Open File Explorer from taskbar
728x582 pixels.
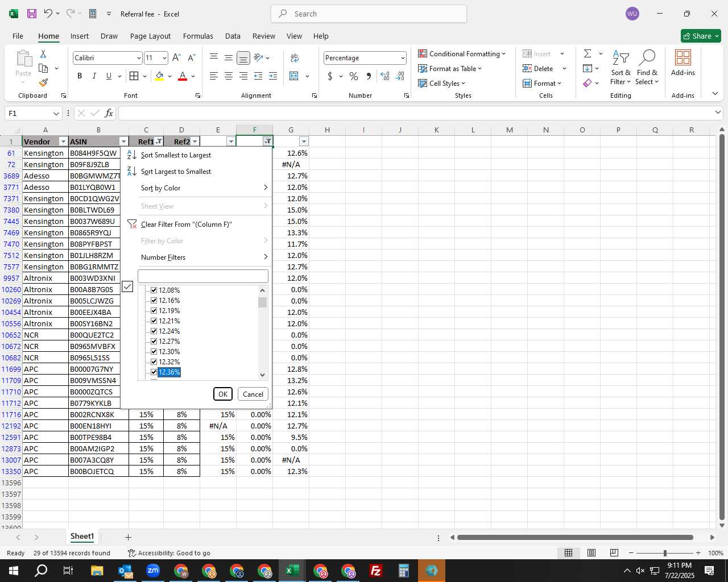(97, 571)
